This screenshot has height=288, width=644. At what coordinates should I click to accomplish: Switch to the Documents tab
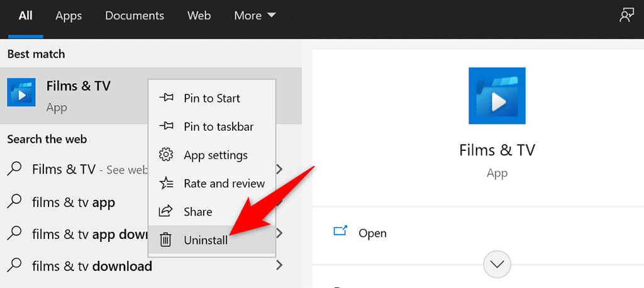coord(135,16)
